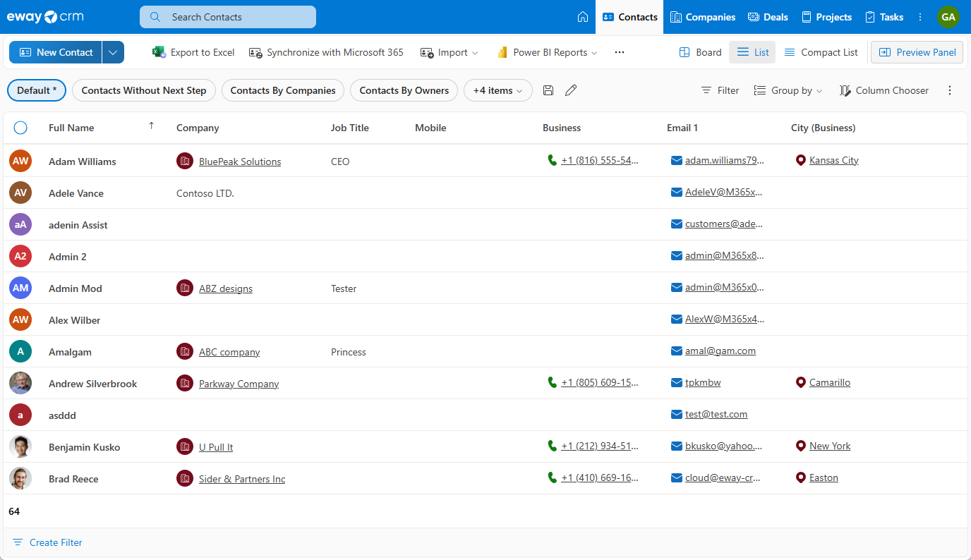Click the Search Contacts field
The width and height of the screenshot is (971, 560).
pyautogui.click(x=228, y=17)
